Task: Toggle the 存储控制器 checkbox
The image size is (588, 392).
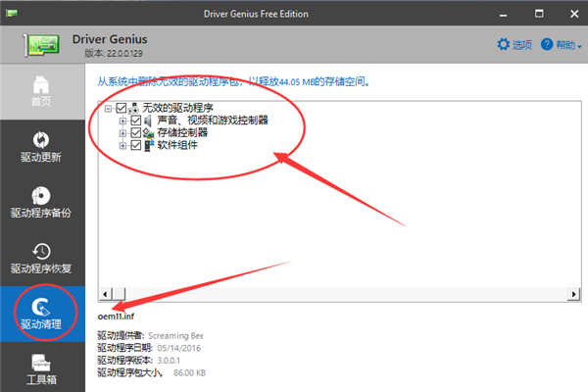Action: [x=136, y=133]
